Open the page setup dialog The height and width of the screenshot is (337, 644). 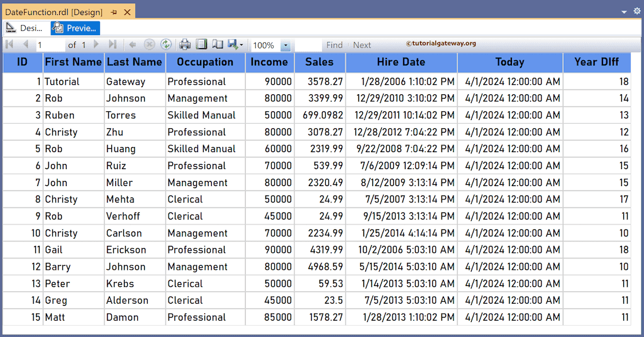[x=217, y=45]
